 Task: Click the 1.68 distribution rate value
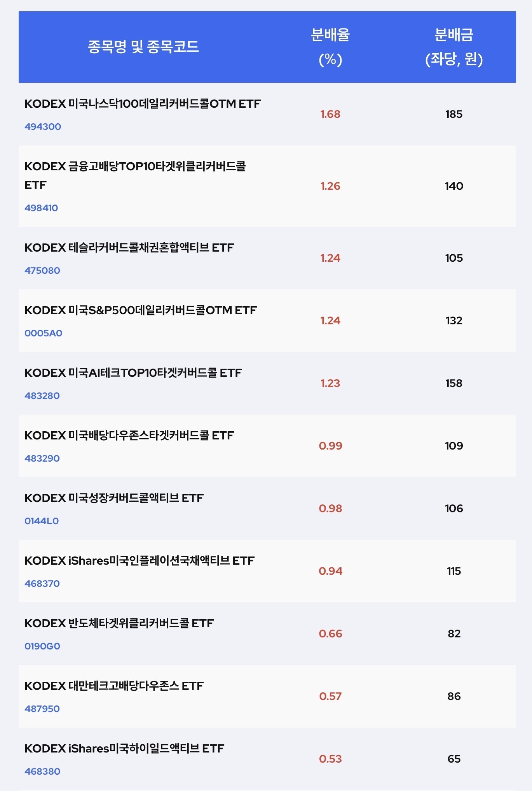330,114
